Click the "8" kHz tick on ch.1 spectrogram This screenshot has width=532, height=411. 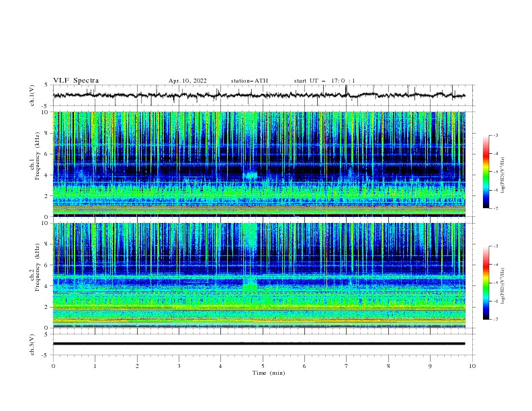(x=47, y=133)
